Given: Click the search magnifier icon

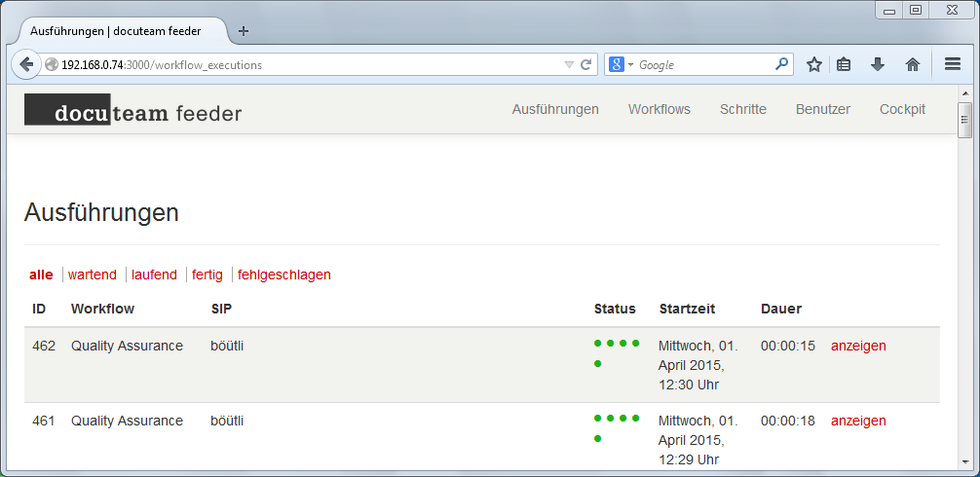Looking at the screenshot, I should 781,65.
